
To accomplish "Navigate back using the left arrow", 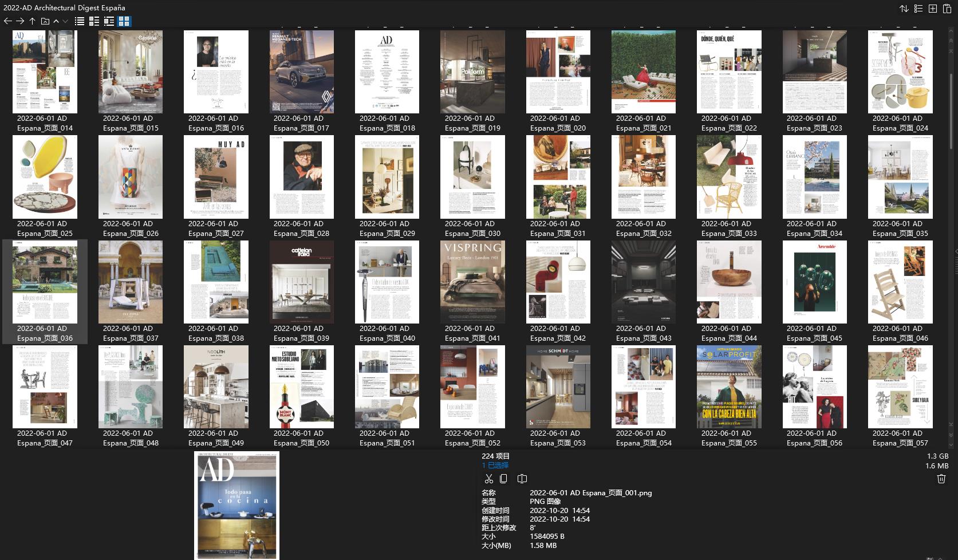I will 7,21.
